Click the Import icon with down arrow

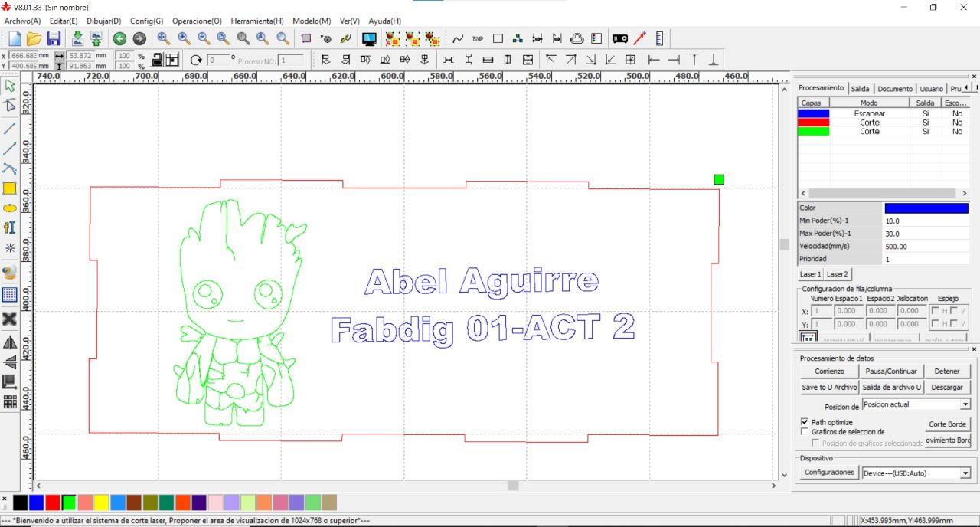tap(77, 38)
